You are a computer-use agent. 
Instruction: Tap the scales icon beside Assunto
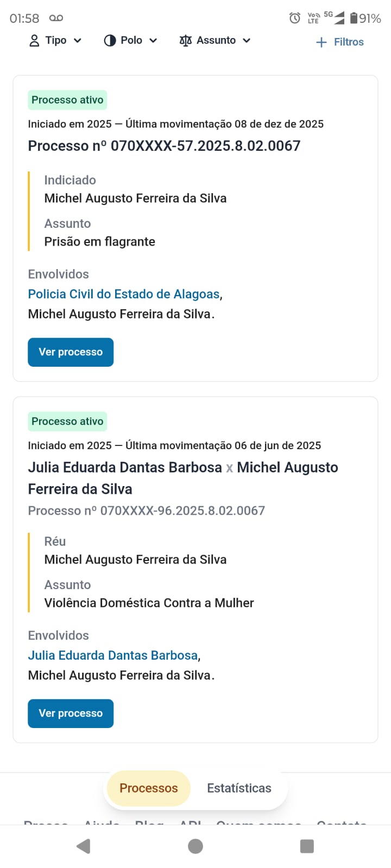coord(185,41)
